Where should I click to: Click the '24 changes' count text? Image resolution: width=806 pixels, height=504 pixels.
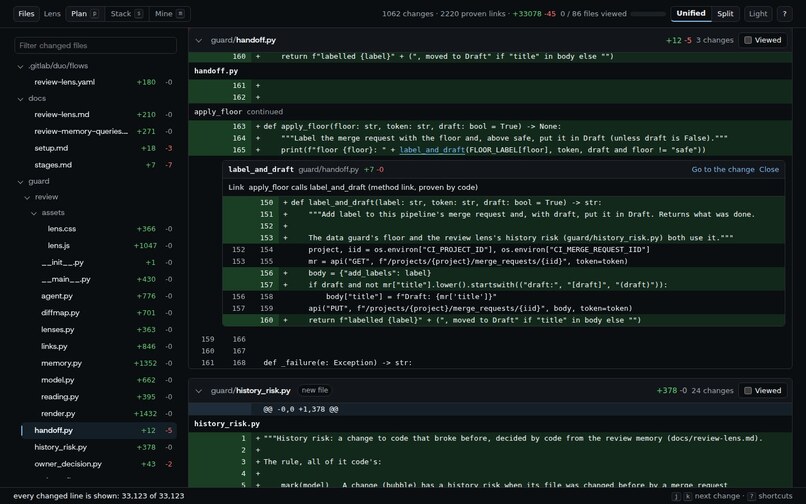(x=712, y=391)
